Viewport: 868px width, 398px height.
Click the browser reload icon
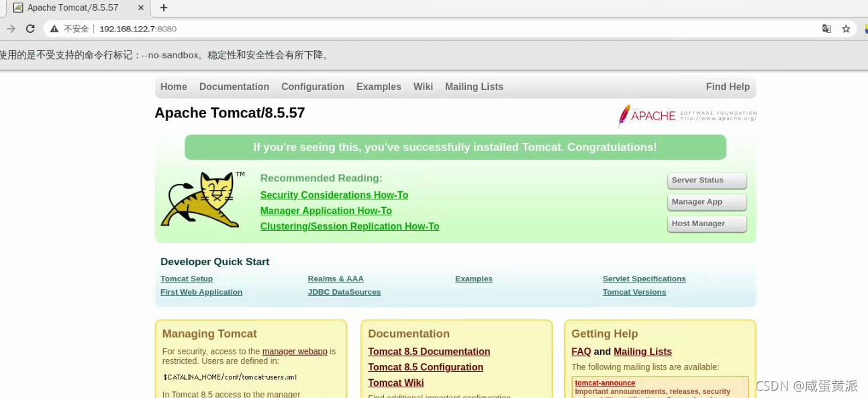[x=30, y=29]
